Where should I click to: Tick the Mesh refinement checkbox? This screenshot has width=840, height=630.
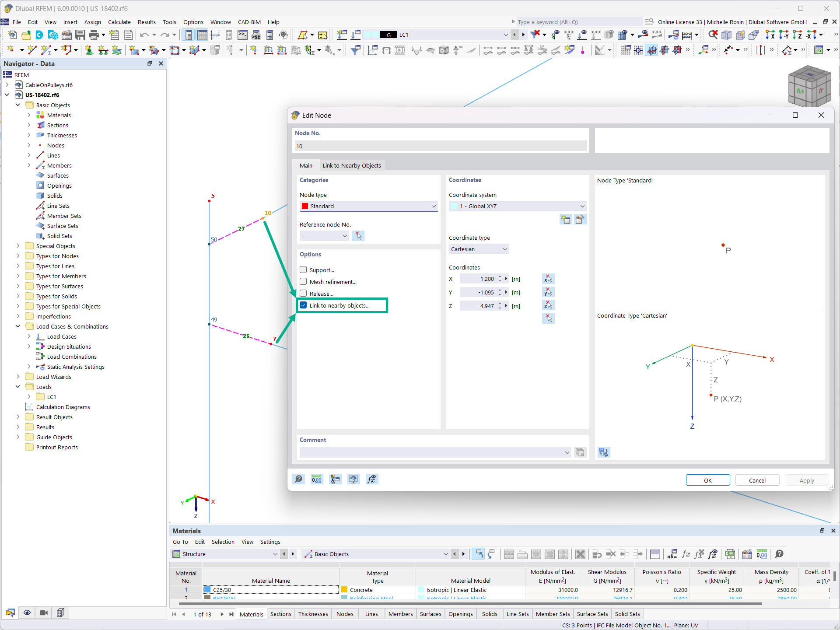tap(303, 282)
